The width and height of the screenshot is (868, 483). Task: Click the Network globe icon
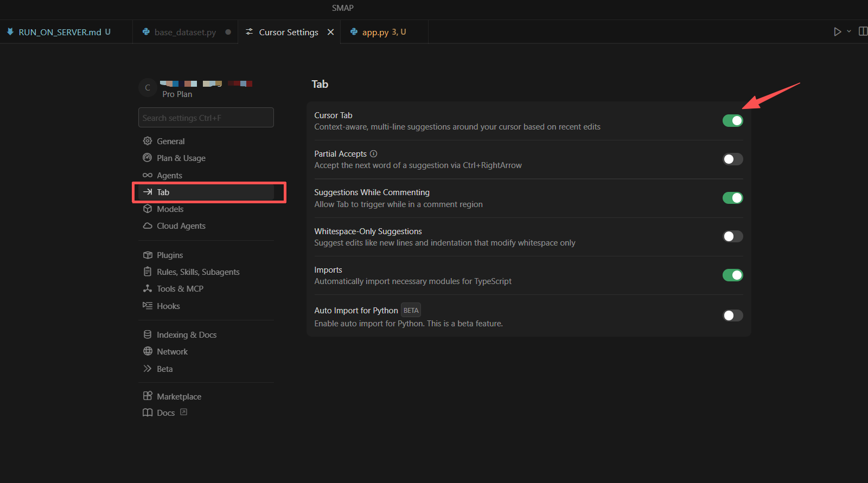tap(147, 351)
